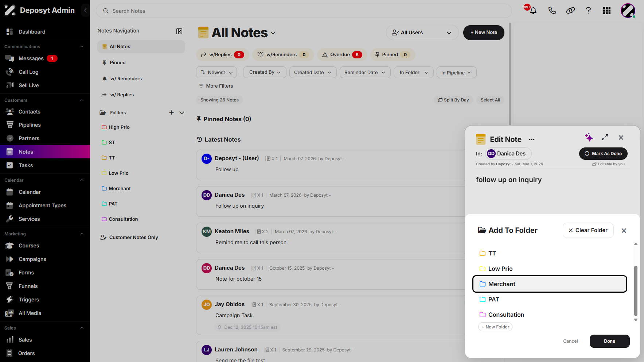Add a new folder with plus icon
This screenshot has width=644, height=362.
point(171,113)
